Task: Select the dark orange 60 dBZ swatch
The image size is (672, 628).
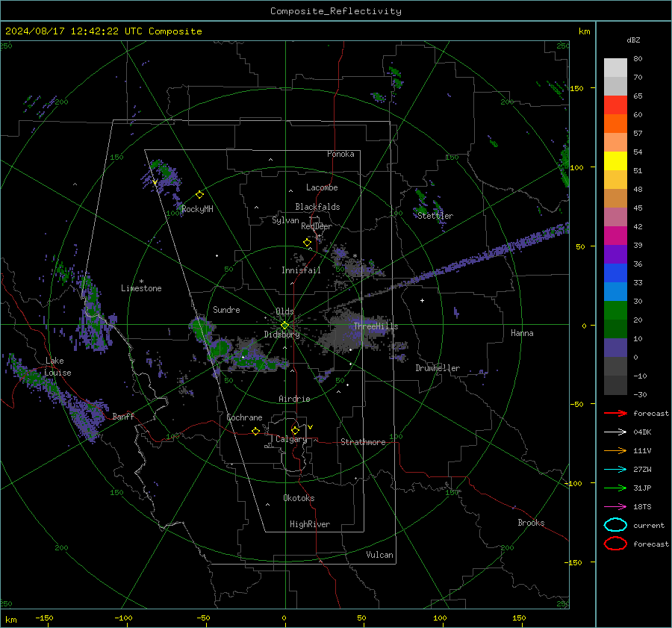Action: pos(615,123)
